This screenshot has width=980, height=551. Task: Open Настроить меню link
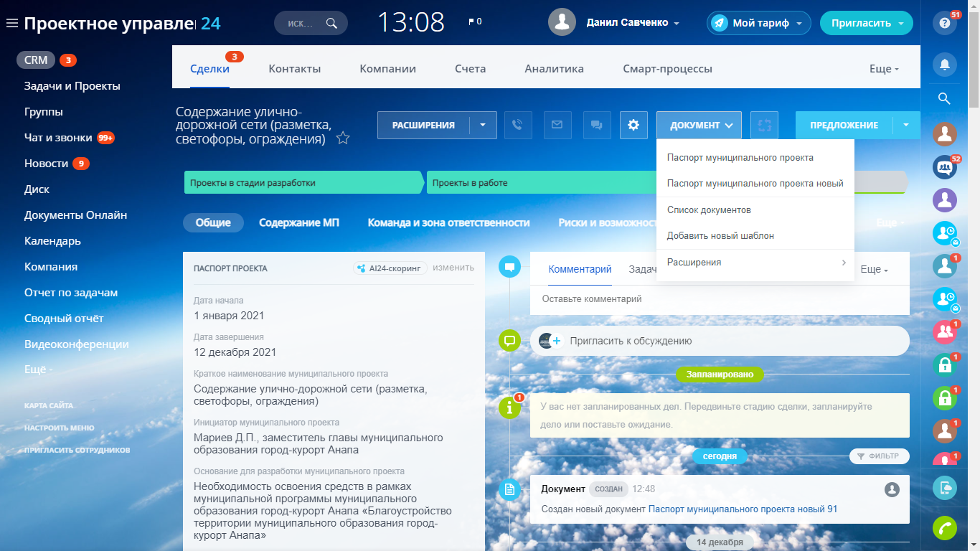[59, 428]
